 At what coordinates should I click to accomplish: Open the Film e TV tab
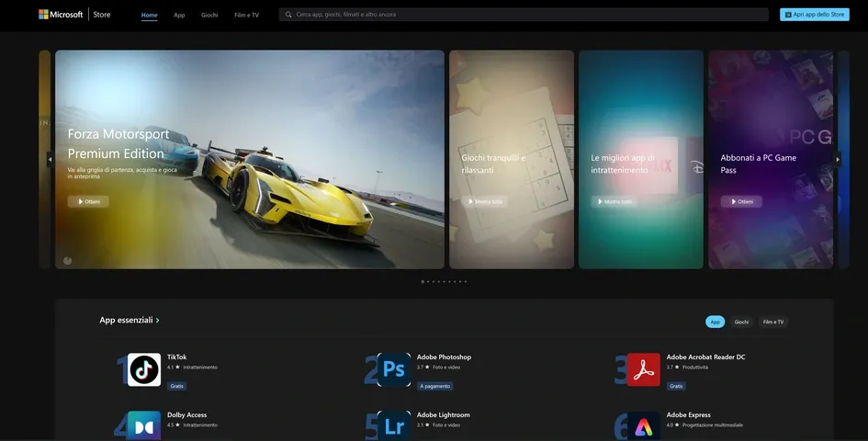[x=246, y=15]
